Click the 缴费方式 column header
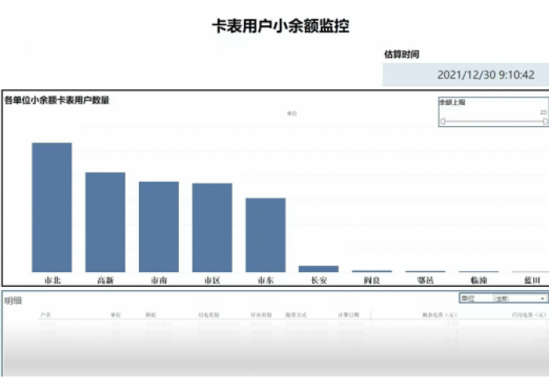 pyautogui.click(x=296, y=314)
